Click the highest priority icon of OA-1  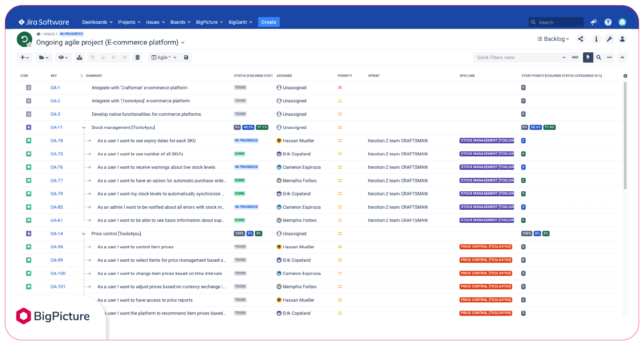(x=340, y=88)
